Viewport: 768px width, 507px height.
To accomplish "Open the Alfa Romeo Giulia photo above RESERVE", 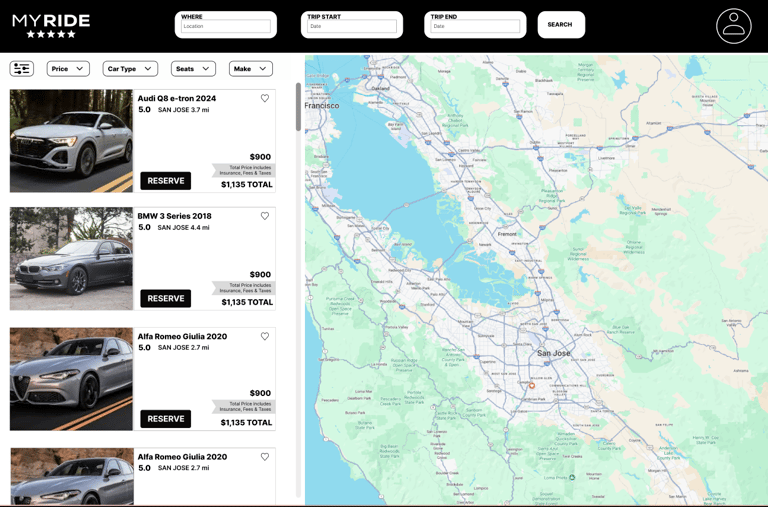I will [x=72, y=379].
